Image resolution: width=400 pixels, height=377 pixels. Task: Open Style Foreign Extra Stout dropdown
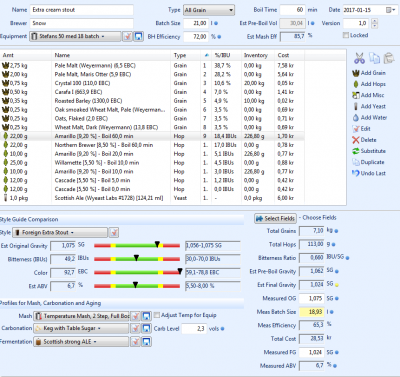click(60, 232)
